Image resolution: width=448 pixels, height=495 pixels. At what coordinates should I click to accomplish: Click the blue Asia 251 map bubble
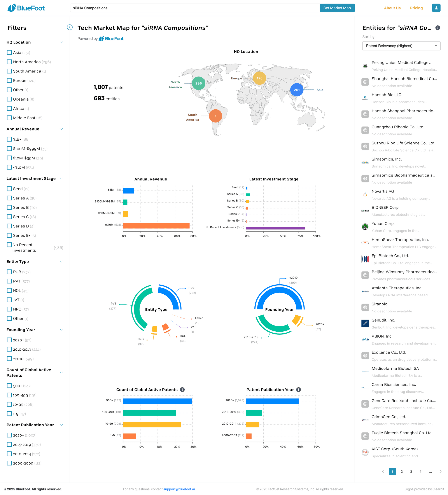[x=297, y=90]
